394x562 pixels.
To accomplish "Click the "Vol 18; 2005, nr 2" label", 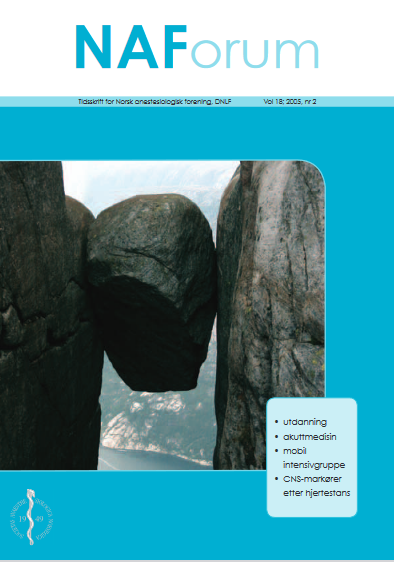I will pyautogui.click(x=290, y=101).
